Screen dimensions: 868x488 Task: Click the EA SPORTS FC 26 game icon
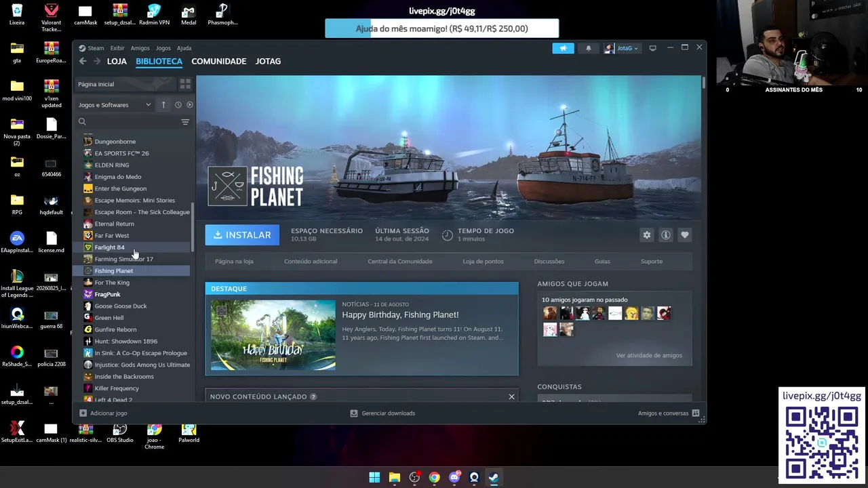click(x=88, y=153)
